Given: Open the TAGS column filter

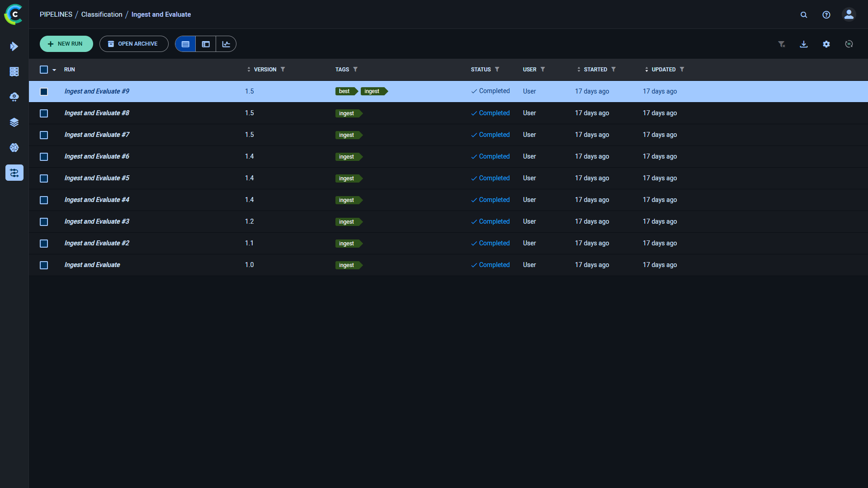Looking at the screenshot, I should (x=355, y=70).
